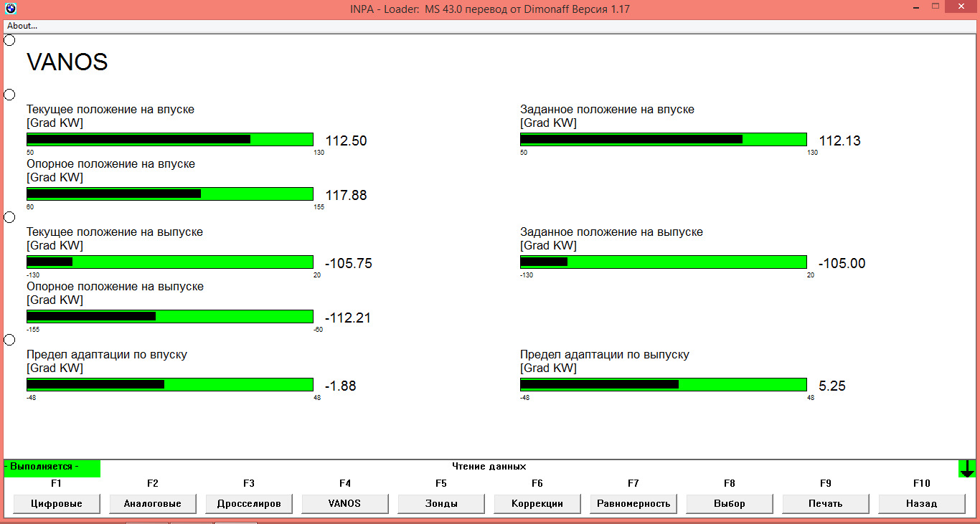Screen dimensions: 980x524
Task: Click the Предел адаптации по впуску bar
Action: coord(170,385)
